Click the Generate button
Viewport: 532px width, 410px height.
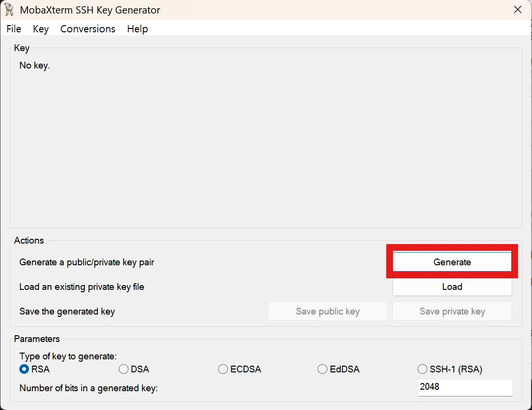[x=452, y=262]
